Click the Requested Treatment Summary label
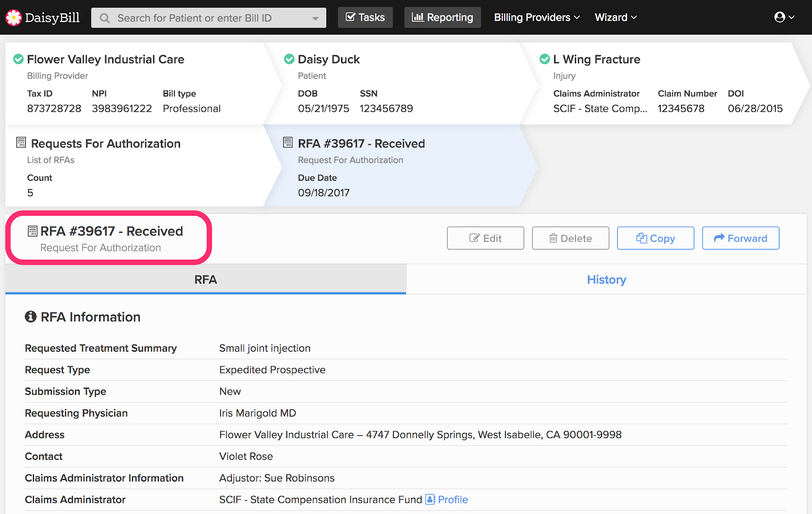The width and height of the screenshot is (812, 514). point(101,348)
